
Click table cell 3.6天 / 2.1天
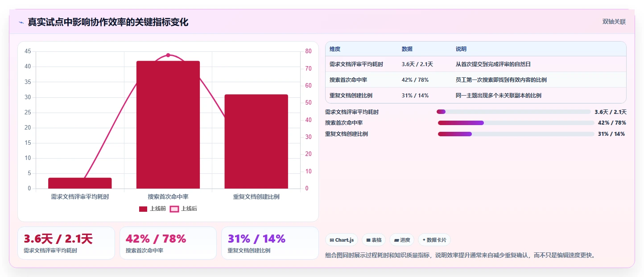pos(417,64)
